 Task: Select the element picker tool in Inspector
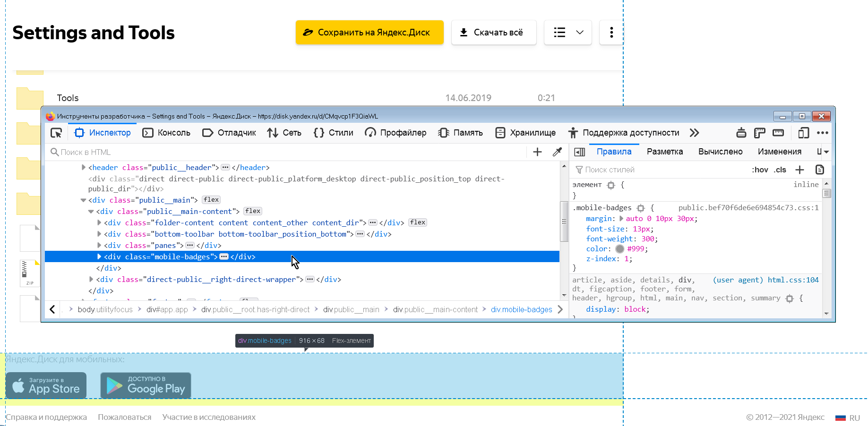point(56,133)
